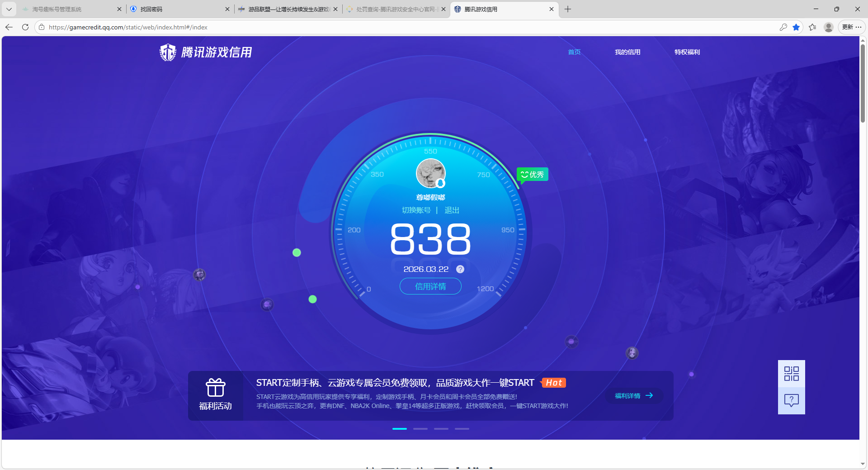Select 我的信用 in the top navigation
This screenshot has height=470, width=868.
click(627, 52)
